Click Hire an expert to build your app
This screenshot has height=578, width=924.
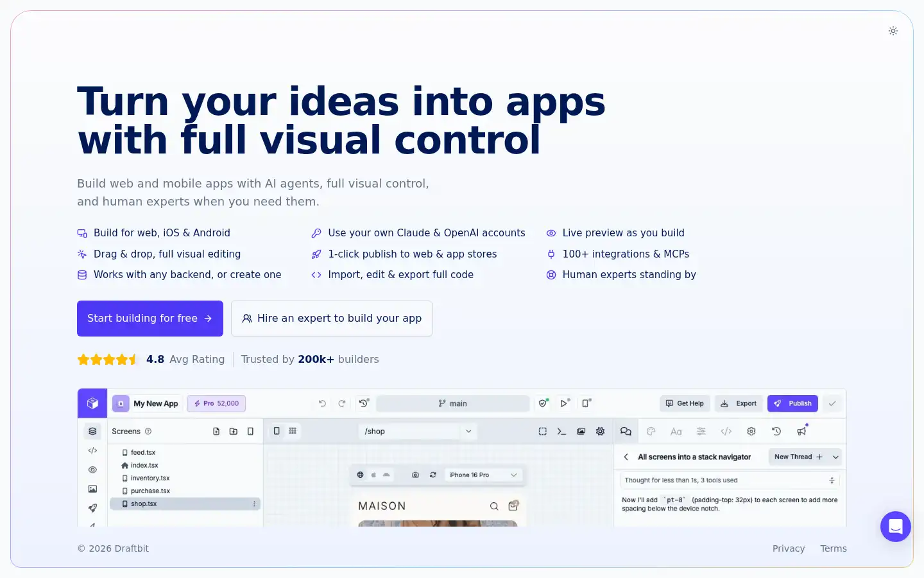pyautogui.click(x=332, y=319)
